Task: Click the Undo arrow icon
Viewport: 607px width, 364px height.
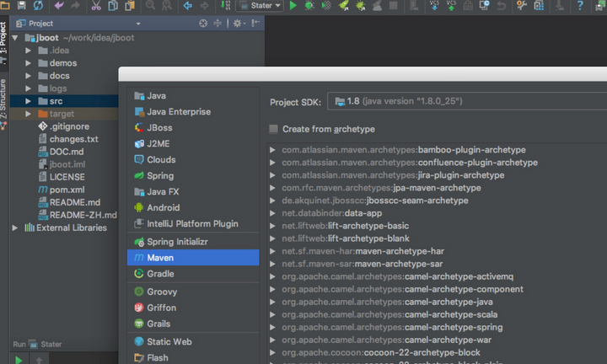Action: (59, 5)
